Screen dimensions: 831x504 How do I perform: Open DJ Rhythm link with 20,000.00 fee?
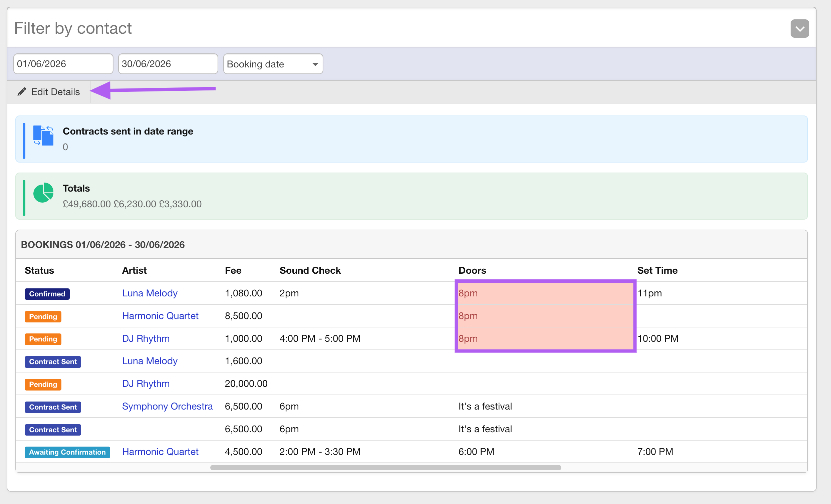point(146,384)
